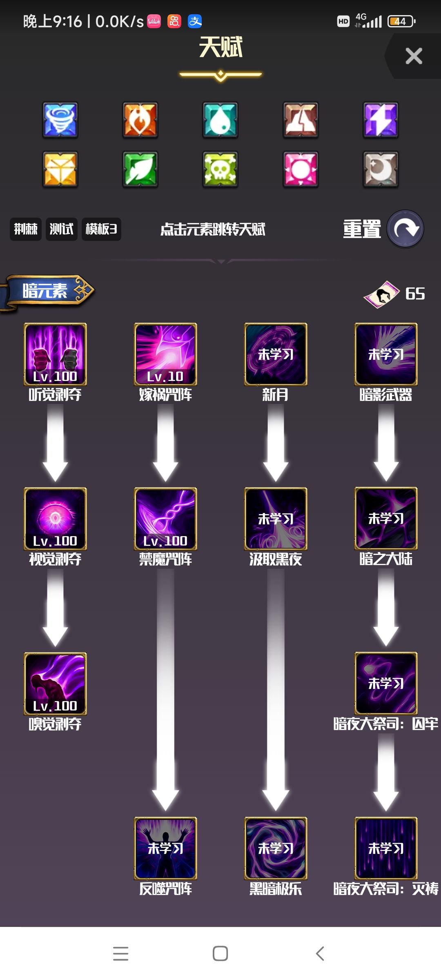Select the purple lightning element icon
Screen dimensions: 441x980
(381, 120)
